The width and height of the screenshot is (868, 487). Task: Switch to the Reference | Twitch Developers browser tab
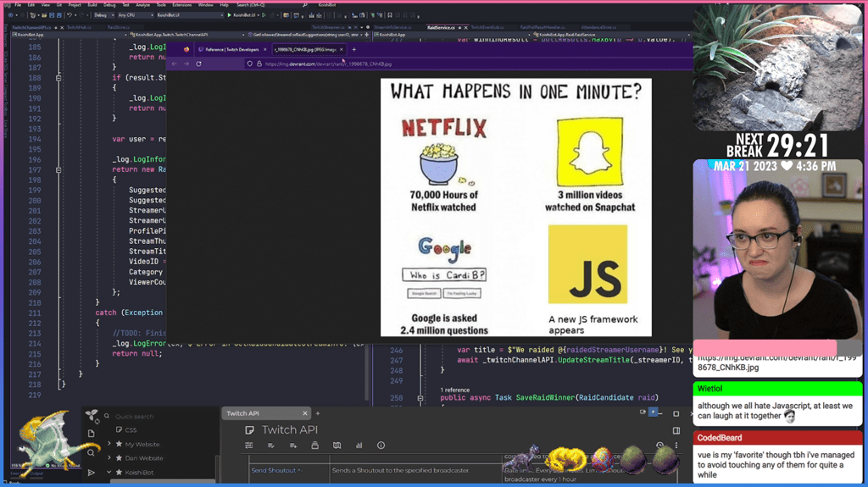click(231, 49)
